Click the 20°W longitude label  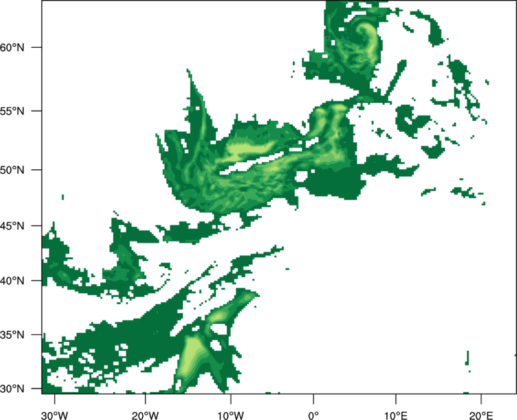(145, 415)
